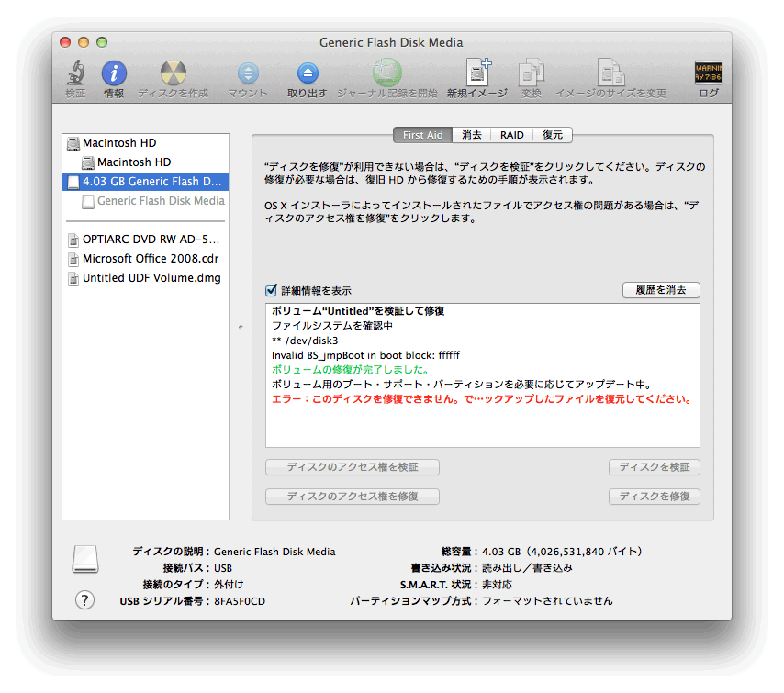Click the マウント (Mount) toolbar icon
This screenshot has height=693, width=784.
click(x=248, y=73)
